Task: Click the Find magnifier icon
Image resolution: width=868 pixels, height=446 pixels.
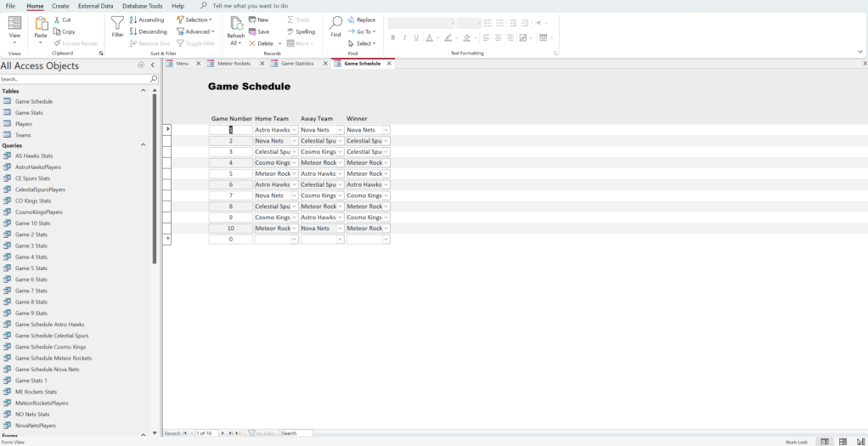Action: (x=335, y=25)
